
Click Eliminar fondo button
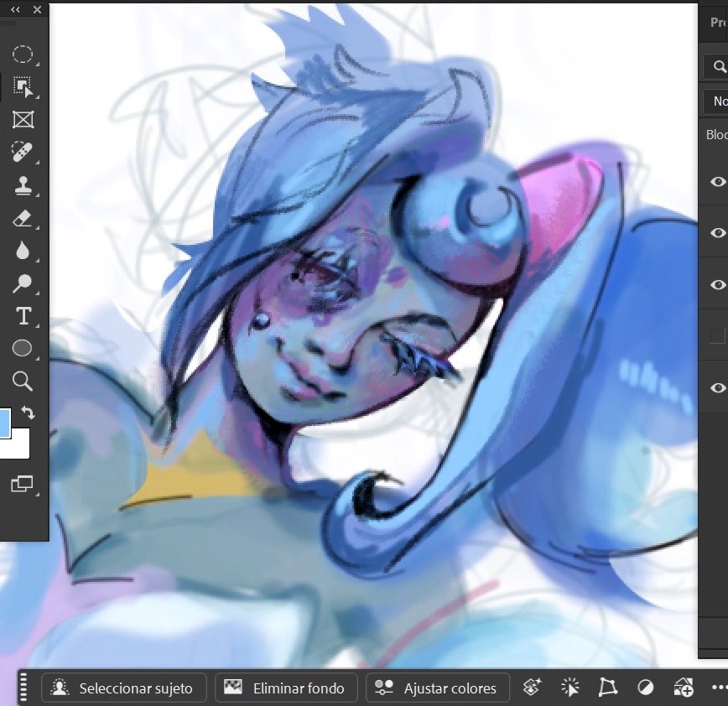point(286,688)
